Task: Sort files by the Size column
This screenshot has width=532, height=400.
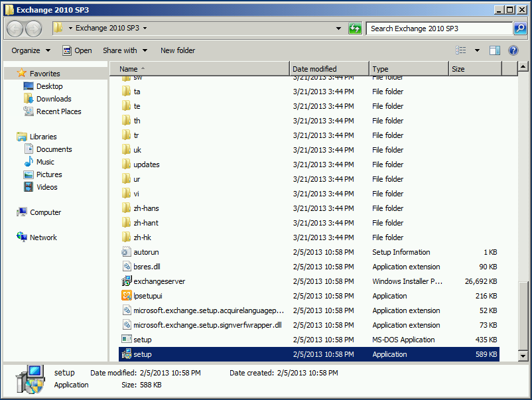Action: coord(458,68)
